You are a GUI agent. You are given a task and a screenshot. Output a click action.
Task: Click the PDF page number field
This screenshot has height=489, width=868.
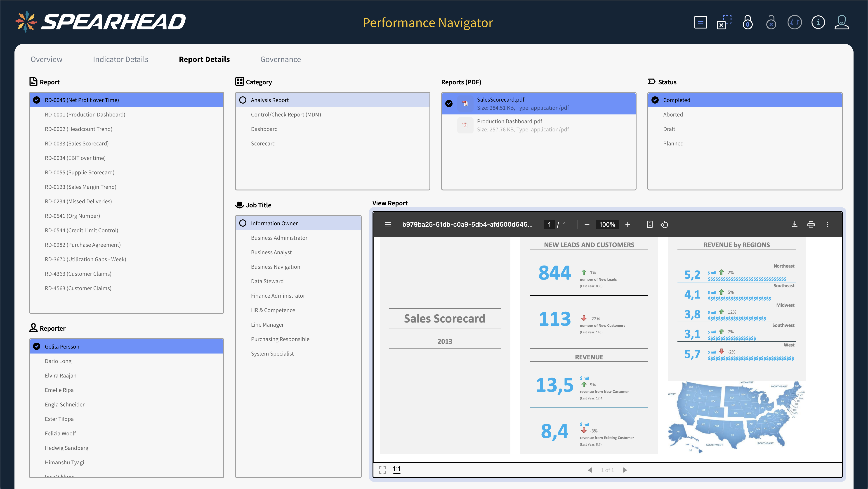point(549,224)
